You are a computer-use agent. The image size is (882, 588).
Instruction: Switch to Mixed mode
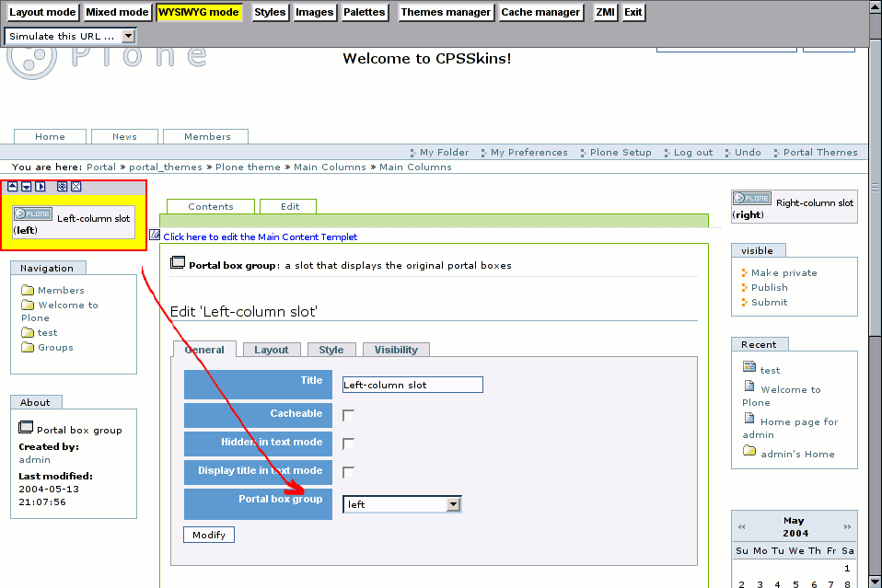(117, 12)
